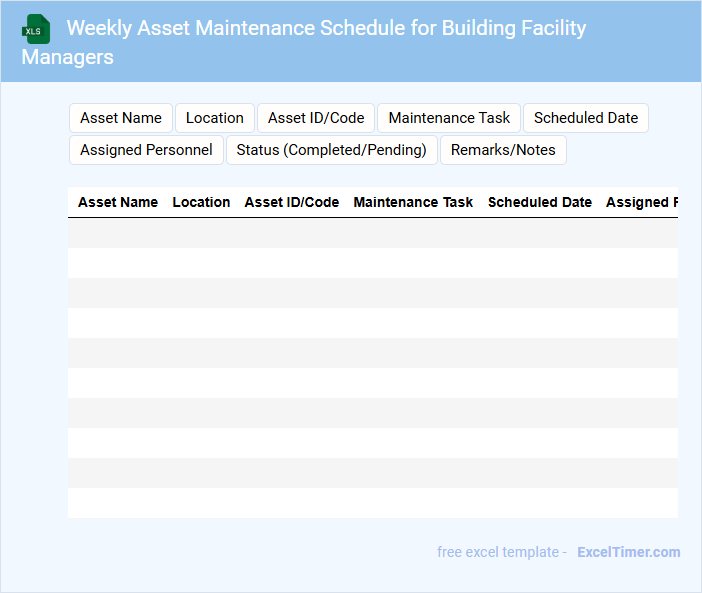
Task: Click the 'free excel template' footer text
Action: click(x=501, y=552)
